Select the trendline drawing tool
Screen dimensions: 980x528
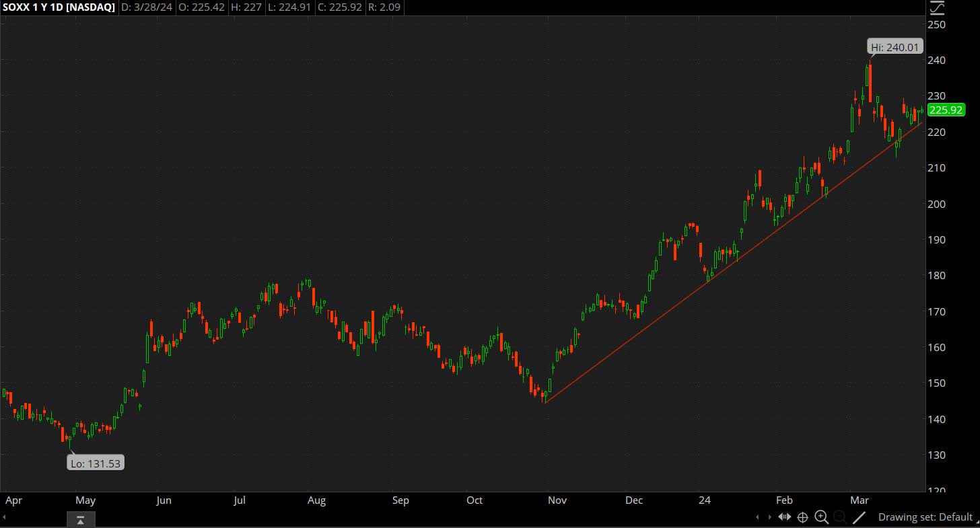tap(860, 517)
